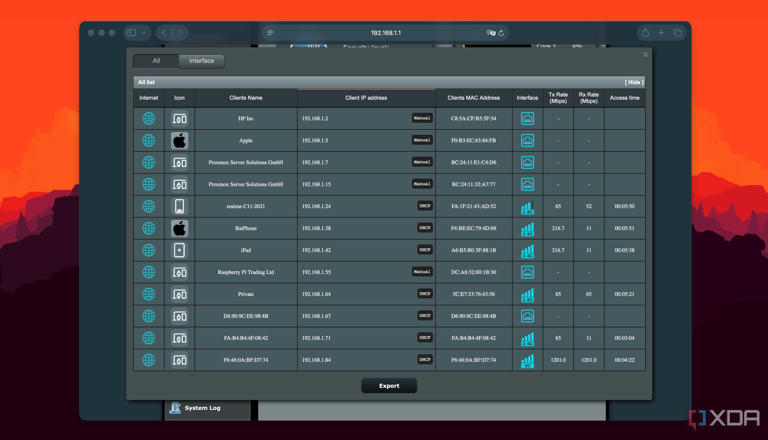Click the Tx rate "1201.0" for 192.168.1.84

558,360
